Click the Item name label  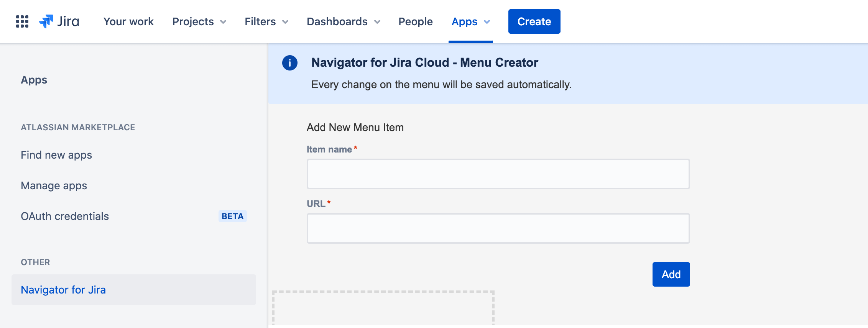(329, 149)
